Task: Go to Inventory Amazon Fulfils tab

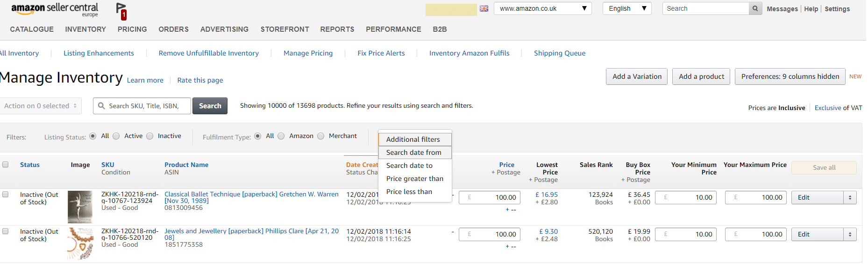Action: [x=470, y=53]
